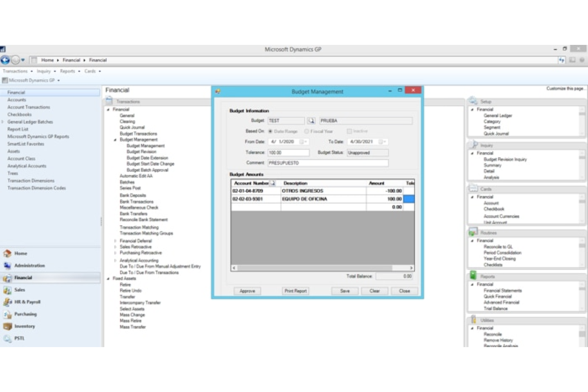588x392 pixels.
Task: Click the scroll-right arrow of budget grid
Action: pyautogui.click(x=411, y=268)
